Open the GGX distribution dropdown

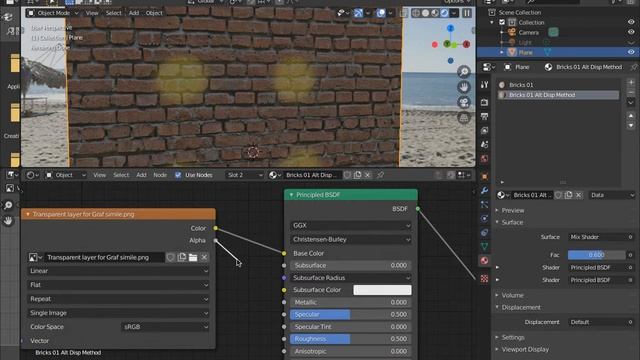[x=351, y=225]
